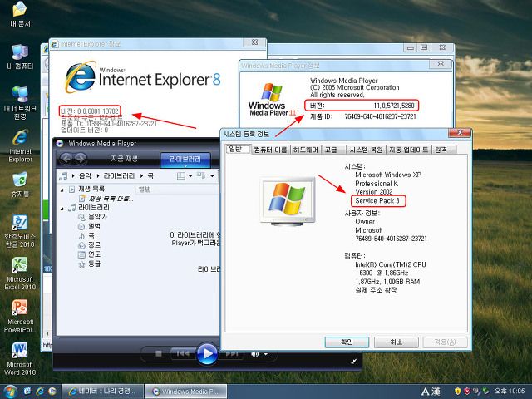Viewport: 532px width, 399px height.
Task: Open the Microsoft Excel 2010 desktop shortcut
Action: pyautogui.click(x=20, y=273)
